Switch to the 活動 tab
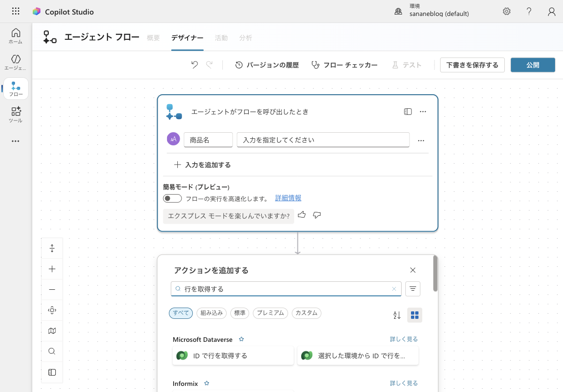This screenshot has height=392, width=563. point(221,38)
